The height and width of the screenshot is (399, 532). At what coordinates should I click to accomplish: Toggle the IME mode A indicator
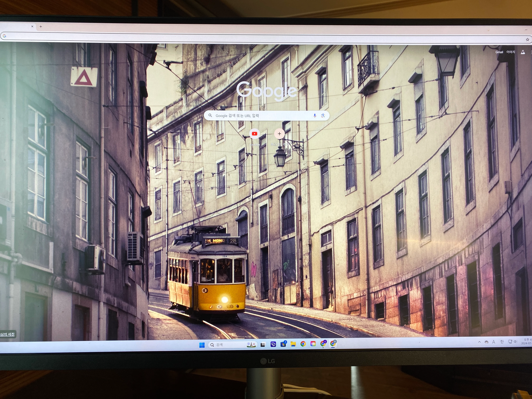click(493, 342)
